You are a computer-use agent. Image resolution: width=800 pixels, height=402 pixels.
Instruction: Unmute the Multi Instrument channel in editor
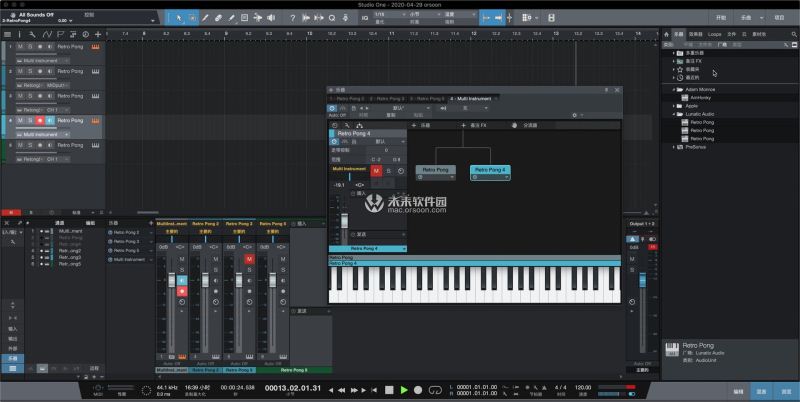(x=377, y=171)
